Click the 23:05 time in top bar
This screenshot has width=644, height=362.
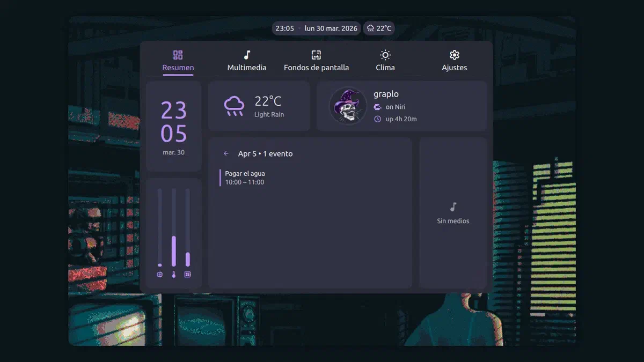(284, 28)
